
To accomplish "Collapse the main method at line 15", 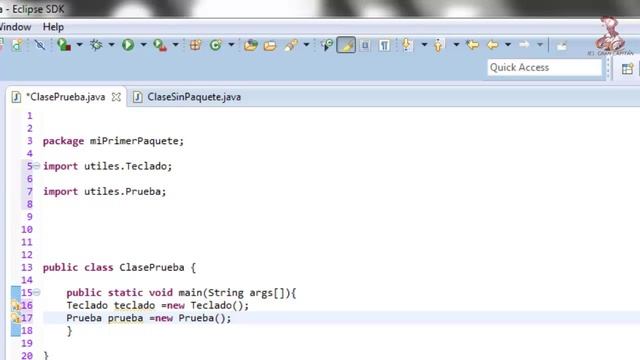I will tap(37, 292).
